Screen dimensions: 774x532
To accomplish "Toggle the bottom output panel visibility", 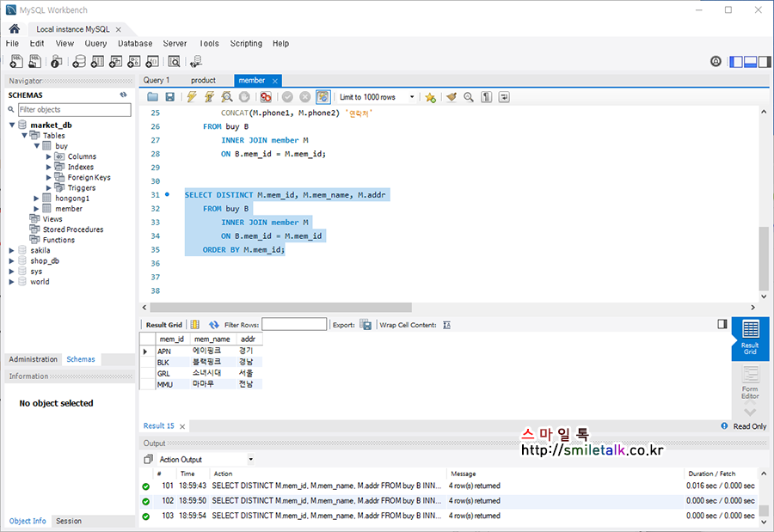I will point(750,62).
